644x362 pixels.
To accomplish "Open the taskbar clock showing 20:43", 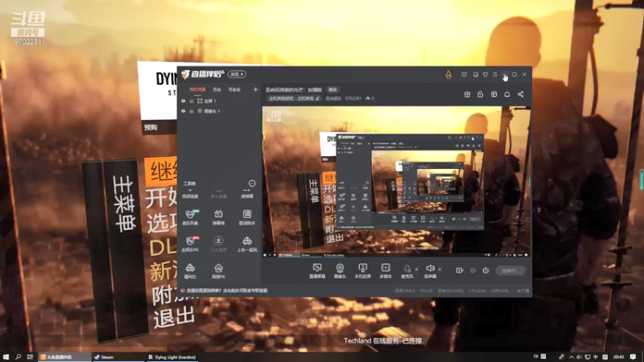I will (x=618, y=357).
